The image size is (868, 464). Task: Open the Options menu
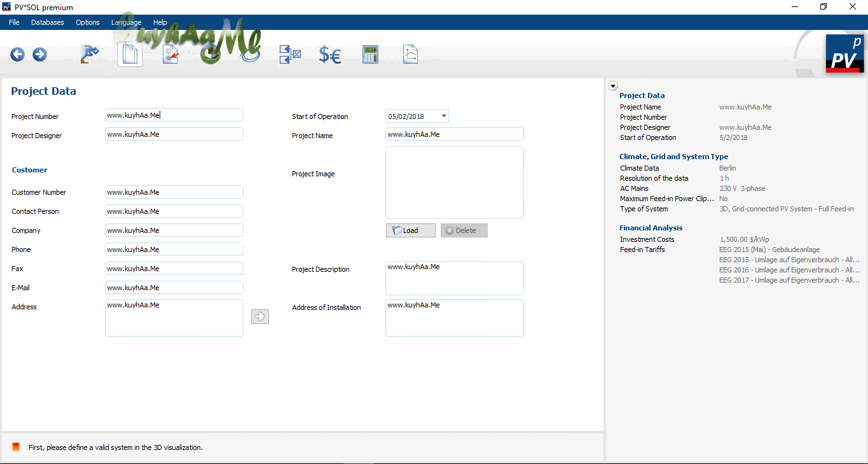[x=88, y=22]
